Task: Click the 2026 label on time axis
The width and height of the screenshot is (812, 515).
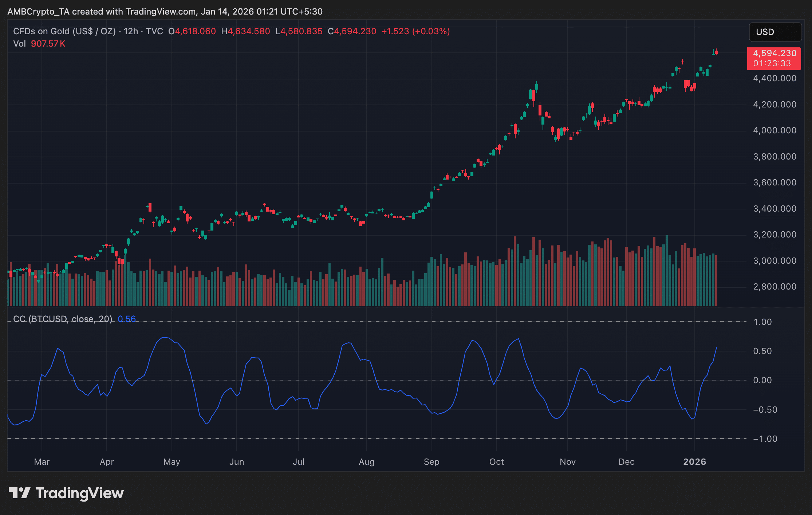Action: (694, 462)
